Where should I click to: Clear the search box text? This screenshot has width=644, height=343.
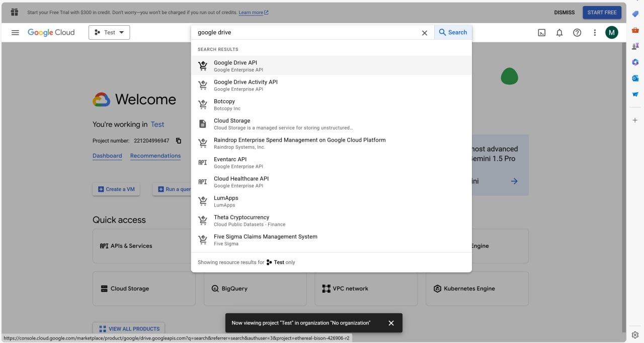[x=424, y=33]
